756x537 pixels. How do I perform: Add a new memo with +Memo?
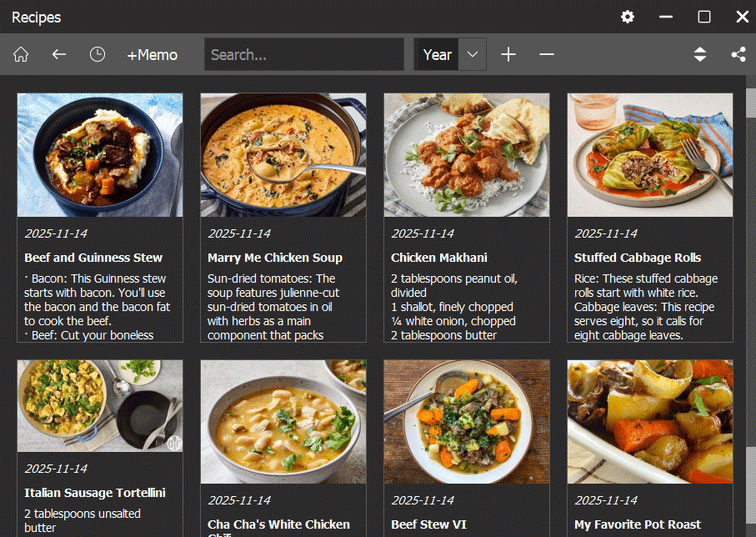tap(152, 55)
